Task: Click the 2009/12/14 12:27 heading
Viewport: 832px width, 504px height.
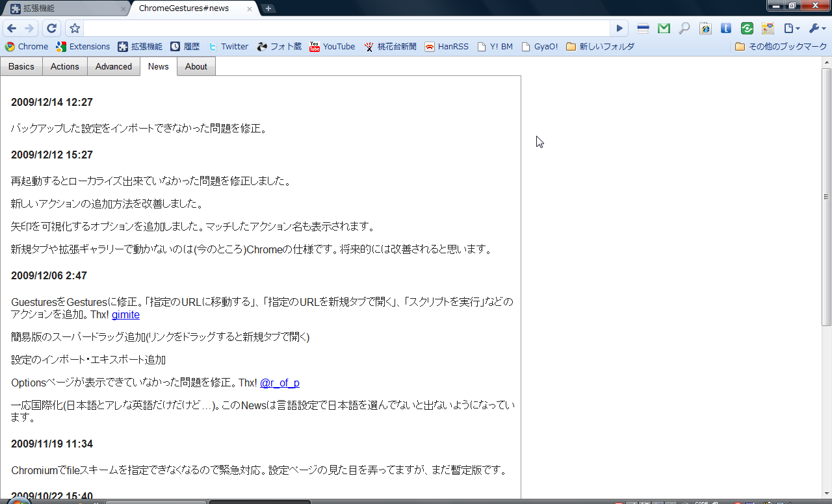Action: [52, 103]
